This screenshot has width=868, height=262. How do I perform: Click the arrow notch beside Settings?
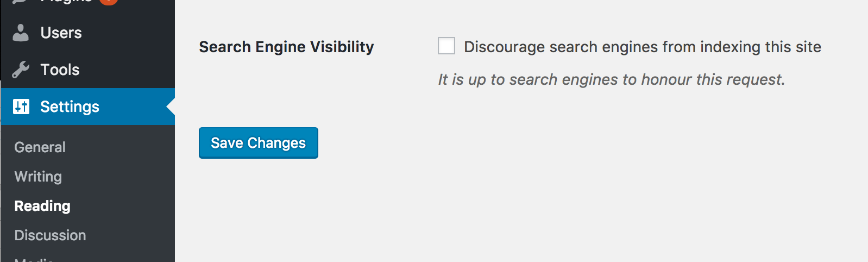tap(171, 107)
